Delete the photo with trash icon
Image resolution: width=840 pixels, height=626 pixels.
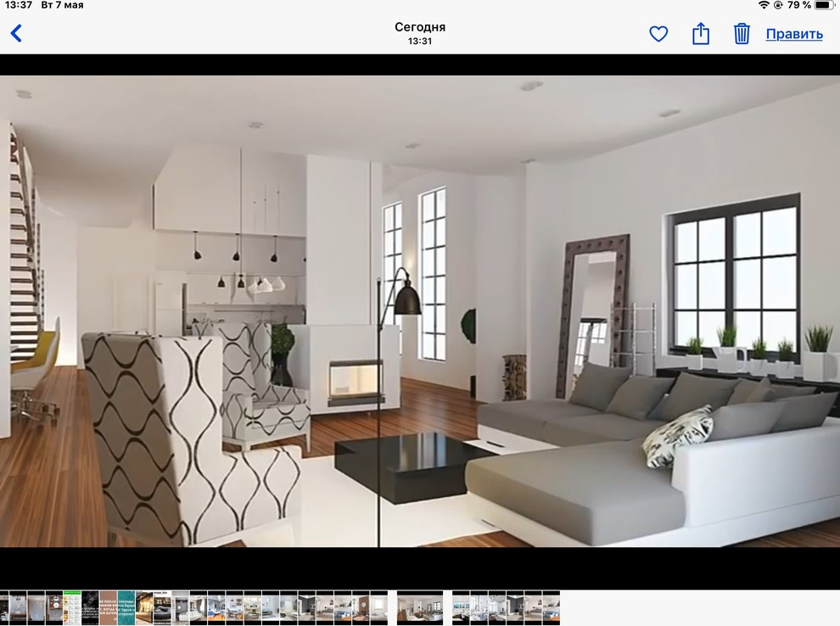[x=742, y=33]
